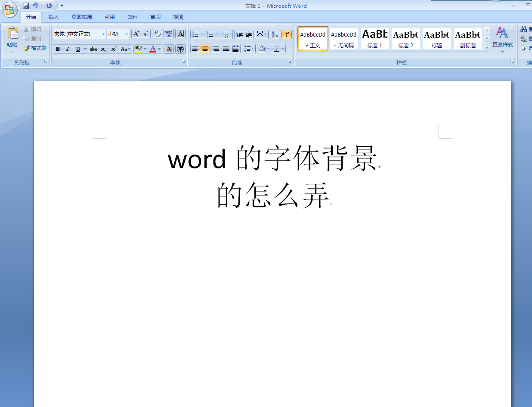This screenshot has height=407, width=532.
Task: Click the justify alignment icon
Action: click(x=226, y=49)
